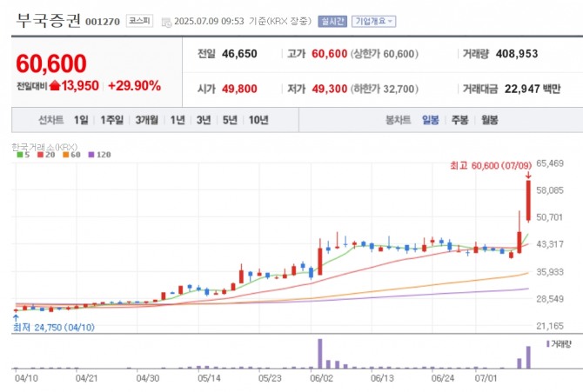583x392 pixels.
Task: Click the 21,165 price axis label
Action: (550, 326)
